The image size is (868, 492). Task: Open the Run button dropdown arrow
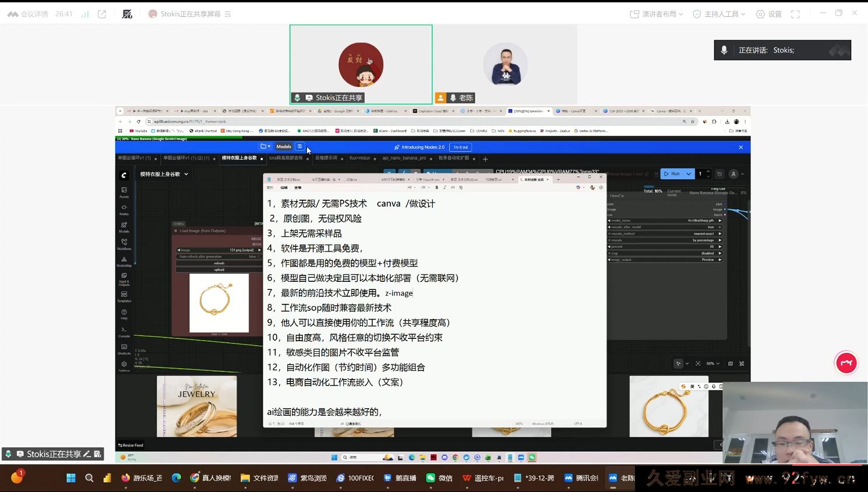688,174
